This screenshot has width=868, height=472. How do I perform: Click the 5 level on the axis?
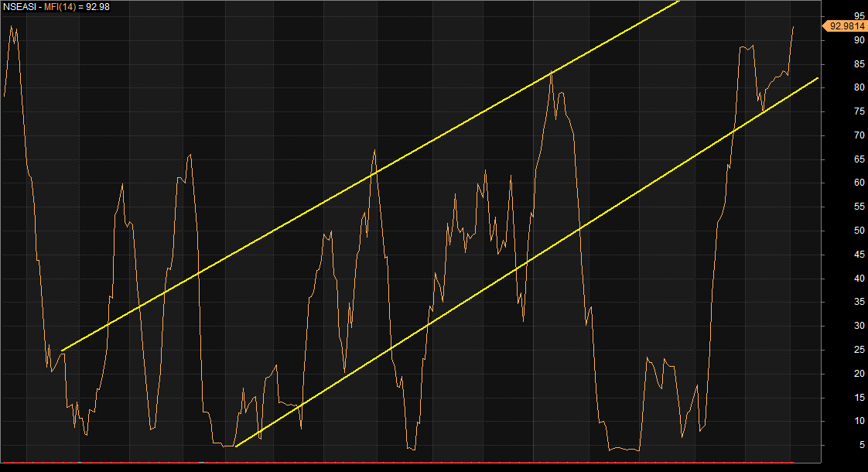coord(862,445)
